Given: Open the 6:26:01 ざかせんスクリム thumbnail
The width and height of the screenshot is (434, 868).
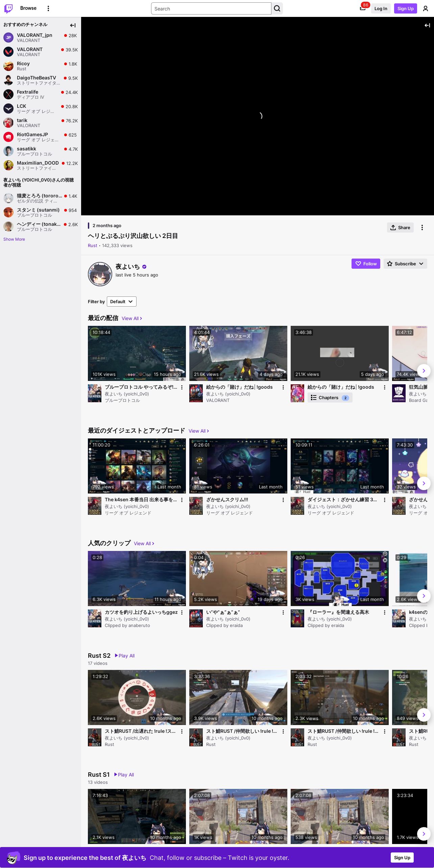Looking at the screenshot, I should (x=238, y=466).
